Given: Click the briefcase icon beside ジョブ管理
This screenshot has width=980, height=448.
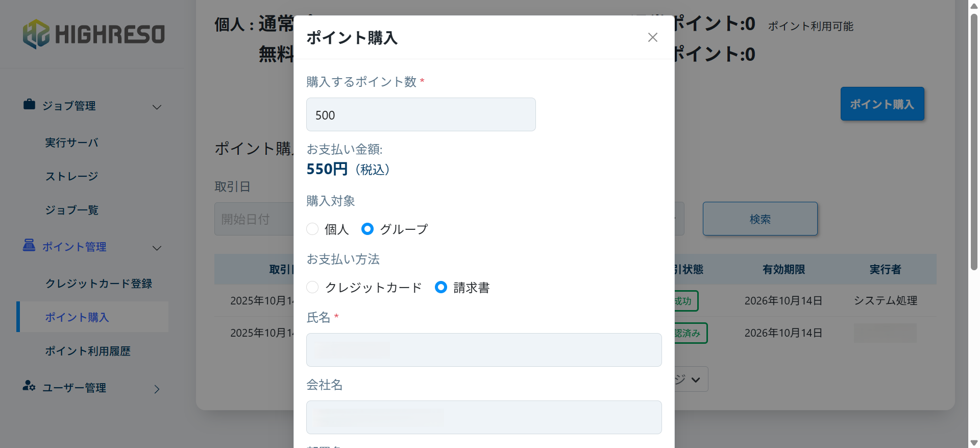Looking at the screenshot, I should tap(29, 105).
